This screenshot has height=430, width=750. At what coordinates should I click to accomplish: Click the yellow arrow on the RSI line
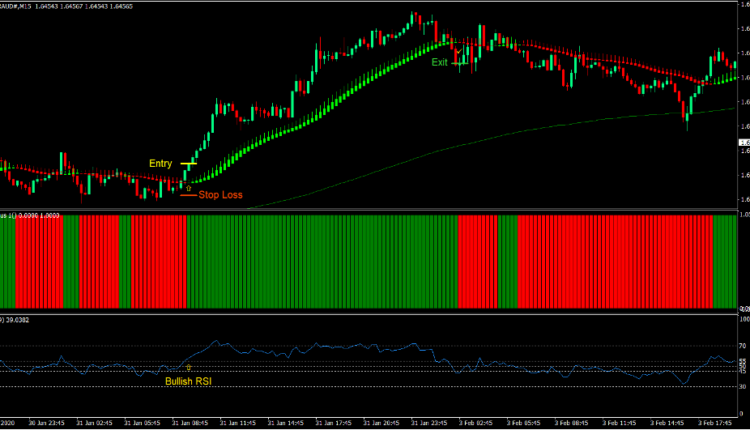[189, 368]
